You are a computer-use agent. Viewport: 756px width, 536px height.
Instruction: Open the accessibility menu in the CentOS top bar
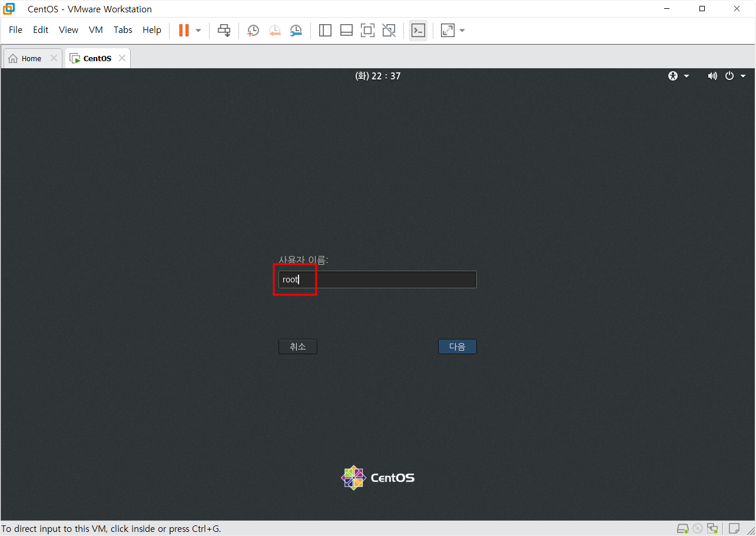click(679, 76)
